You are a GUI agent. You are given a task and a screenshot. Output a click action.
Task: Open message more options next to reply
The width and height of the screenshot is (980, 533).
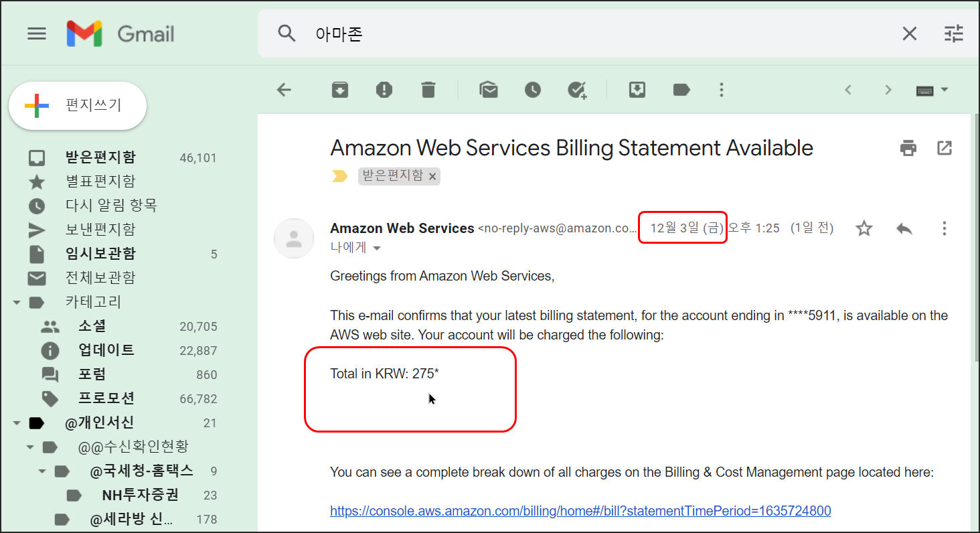(x=945, y=228)
